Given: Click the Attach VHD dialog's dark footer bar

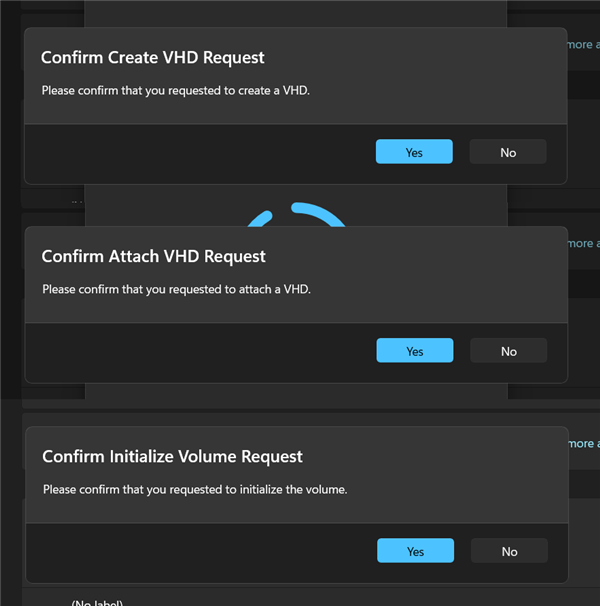Looking at the screenshot, I should tap(200, 352).
